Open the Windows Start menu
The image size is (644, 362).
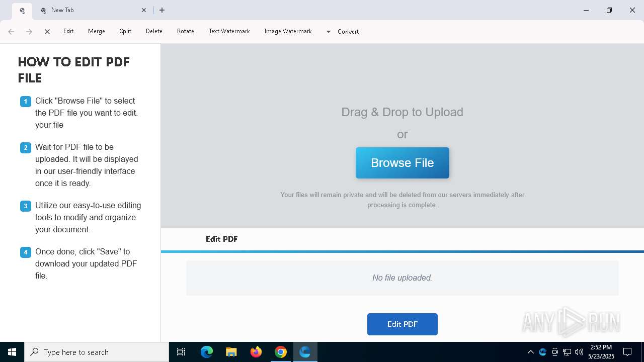[12, 352]
